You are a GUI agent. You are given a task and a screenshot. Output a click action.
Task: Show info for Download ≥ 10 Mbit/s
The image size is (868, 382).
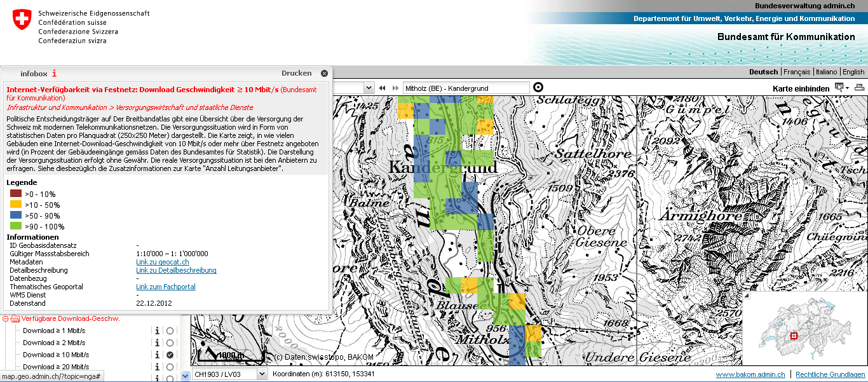pyautogui.click(x=157, y=355)
